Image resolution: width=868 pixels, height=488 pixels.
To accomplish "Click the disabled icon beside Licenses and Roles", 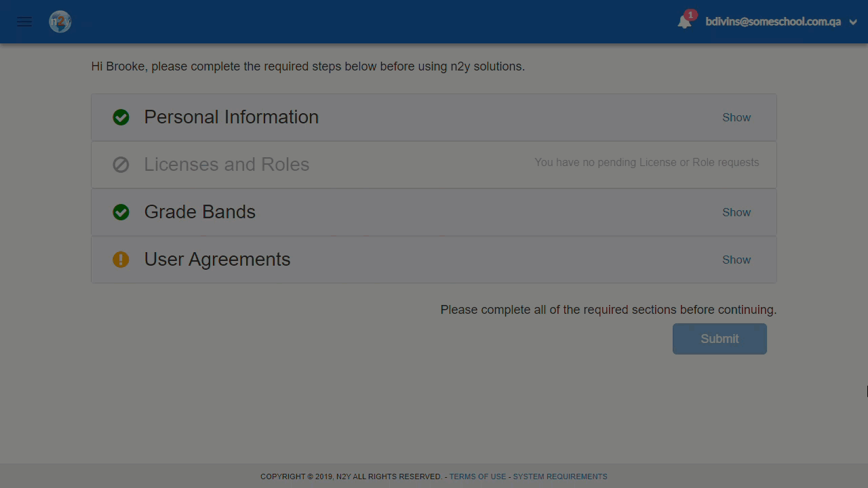I will pyautogui.click(x=121, y=165).
